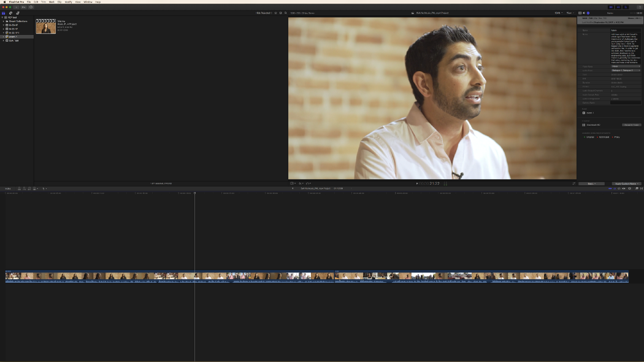Open the Info inspector icon

588,13
